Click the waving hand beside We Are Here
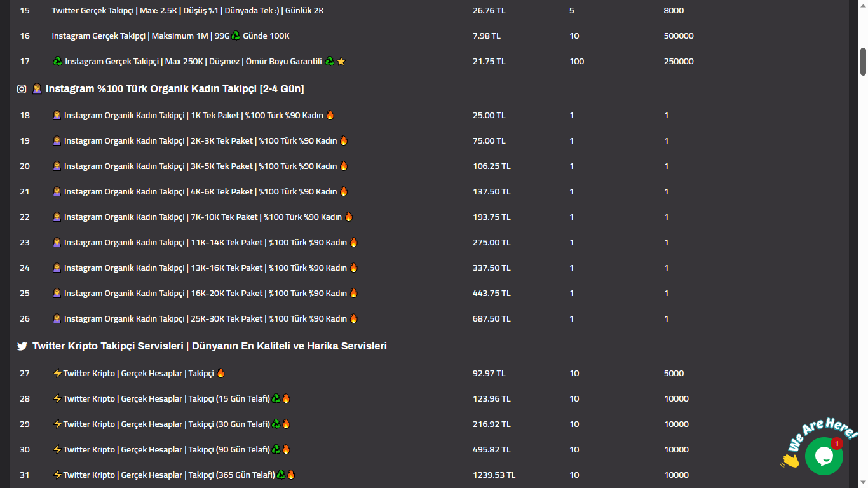Image resolution: width=868 pixels, height=488 pixels. 790,460
